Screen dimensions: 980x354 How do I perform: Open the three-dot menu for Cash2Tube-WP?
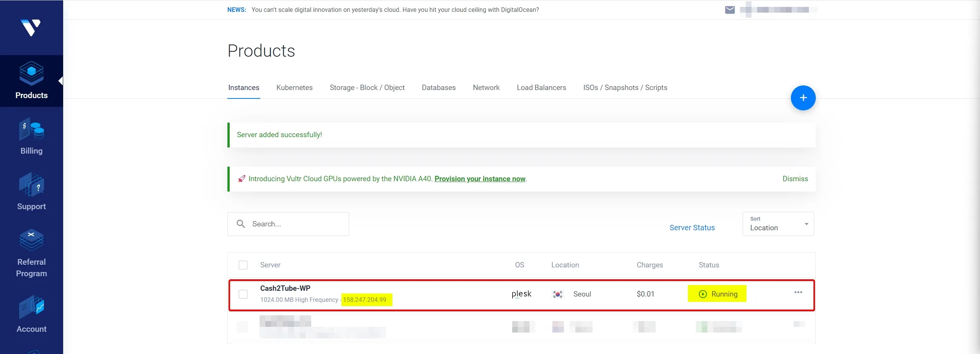point(798,292)
